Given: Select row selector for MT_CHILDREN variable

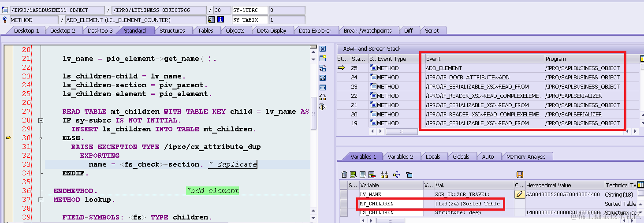Looking at the screenshot, I should point(344,204).
